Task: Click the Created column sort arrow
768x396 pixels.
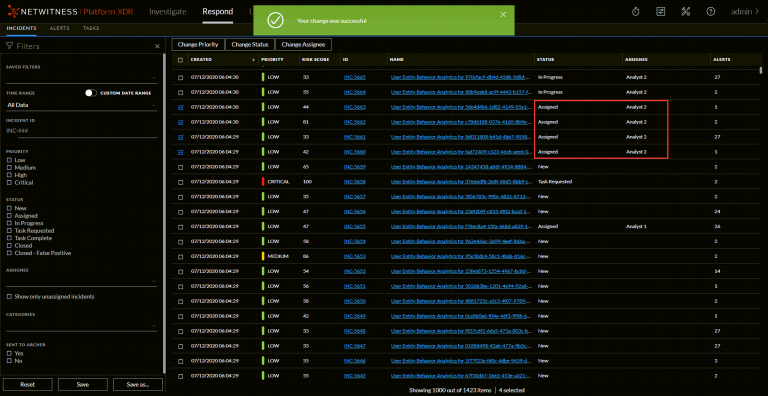Action: 253,60
